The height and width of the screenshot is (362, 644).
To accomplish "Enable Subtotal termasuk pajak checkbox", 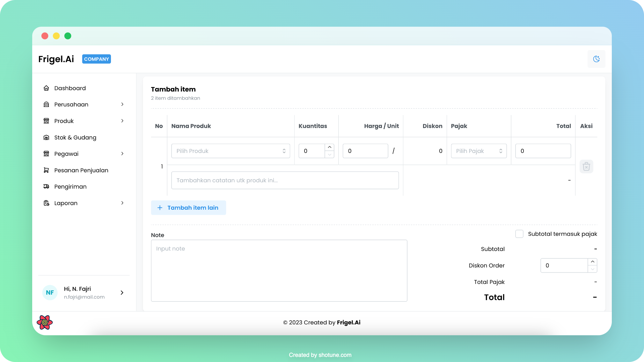I will pos(519,234).
